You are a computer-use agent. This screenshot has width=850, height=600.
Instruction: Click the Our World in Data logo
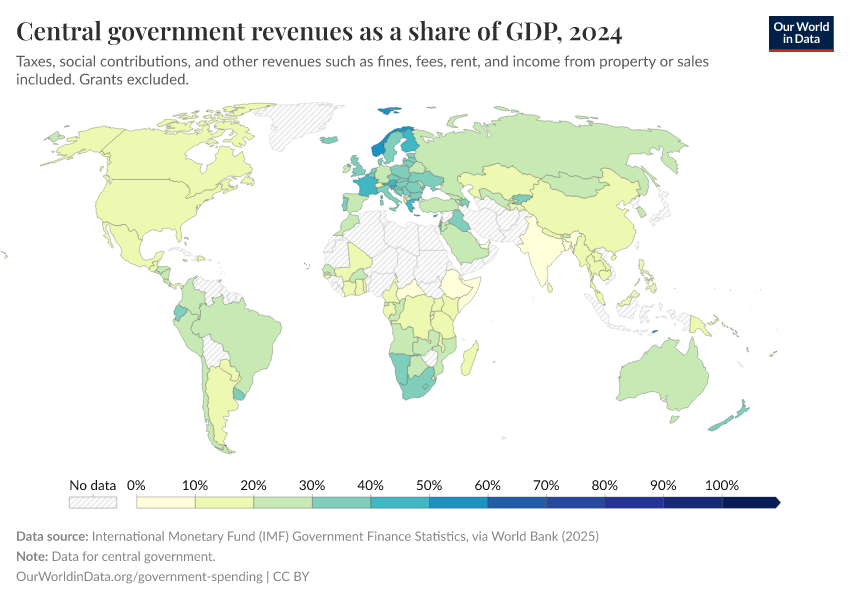click(800, 32)
